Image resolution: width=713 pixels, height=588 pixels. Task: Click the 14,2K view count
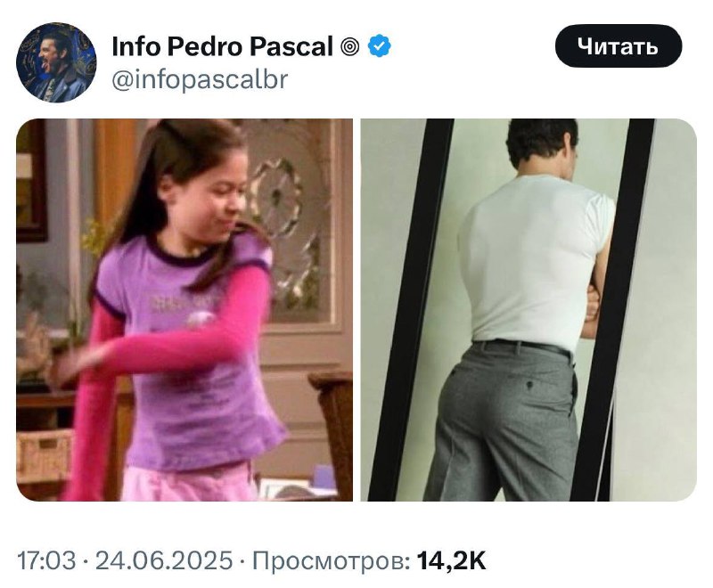point(451,560)
